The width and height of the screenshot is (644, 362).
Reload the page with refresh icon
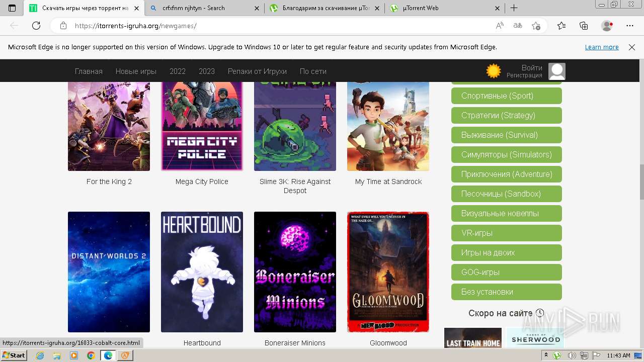(x=36, y=26)
